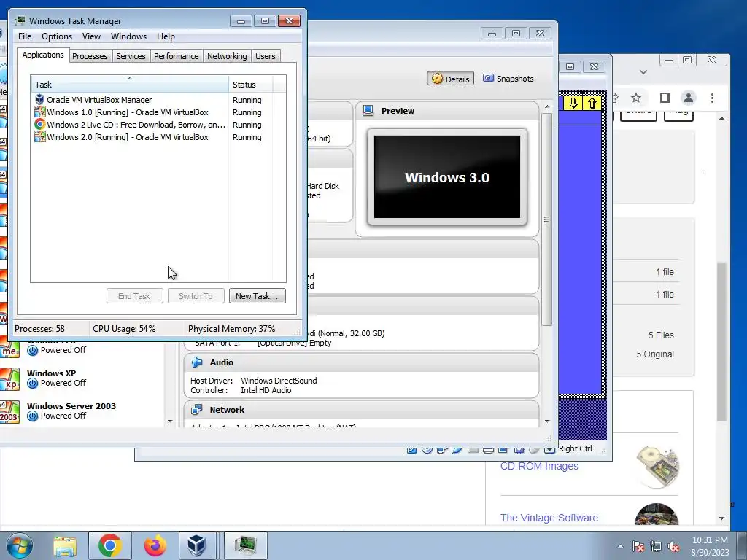Click the Windows 3.0 preview thumbnail
747x560 pixels.
click(447, 176)
